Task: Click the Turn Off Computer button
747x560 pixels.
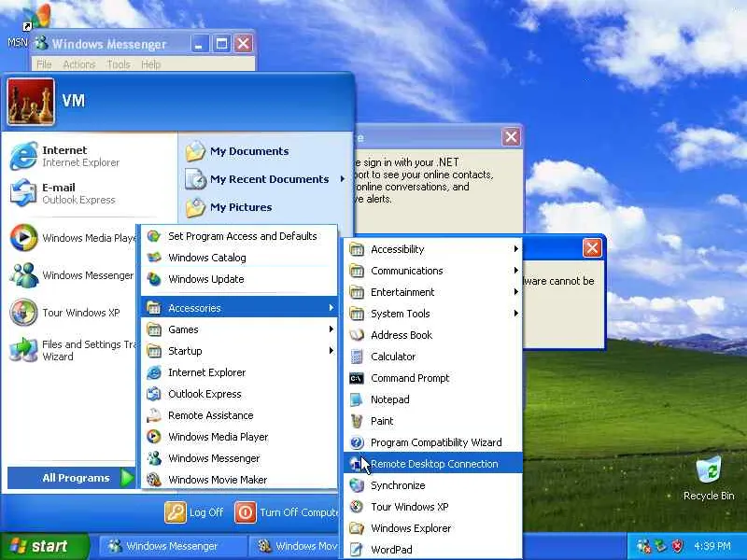Action: click(x=287, y=512)
